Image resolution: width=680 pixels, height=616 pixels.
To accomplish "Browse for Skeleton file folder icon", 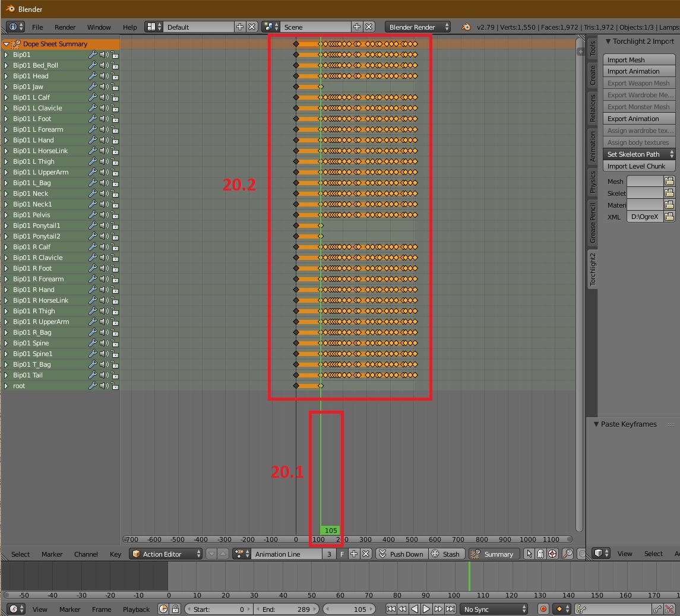I will click(669, 193).
